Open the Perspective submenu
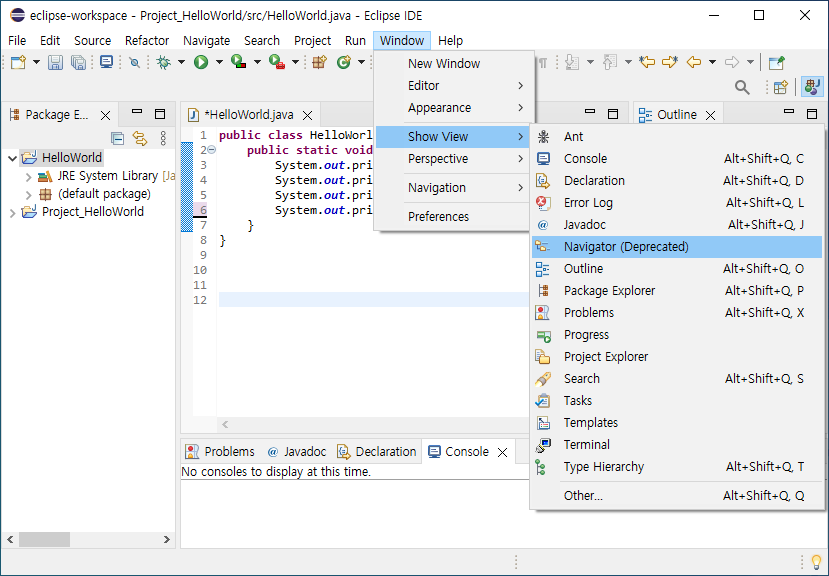The width and height of the screenshot is (829, 576). click(x=454, y=159)
